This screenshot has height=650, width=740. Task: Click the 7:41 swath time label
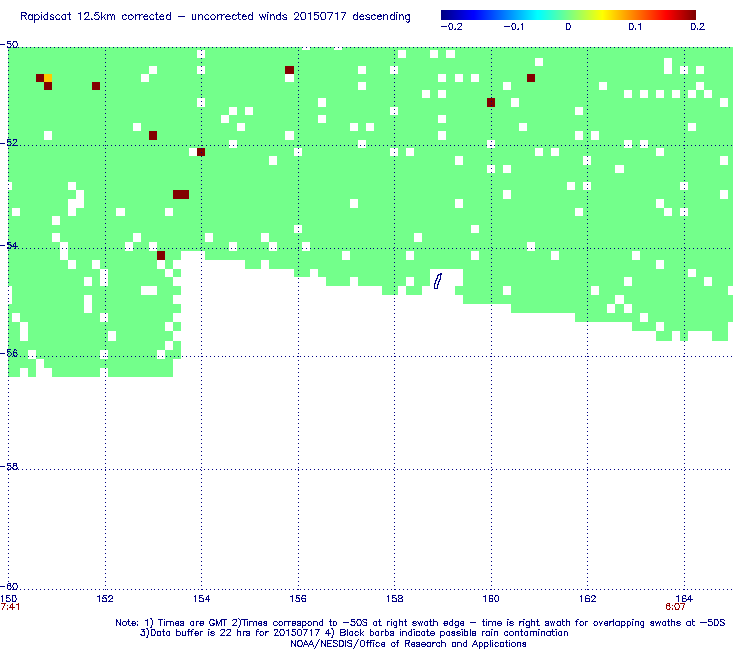pos(10,607)
